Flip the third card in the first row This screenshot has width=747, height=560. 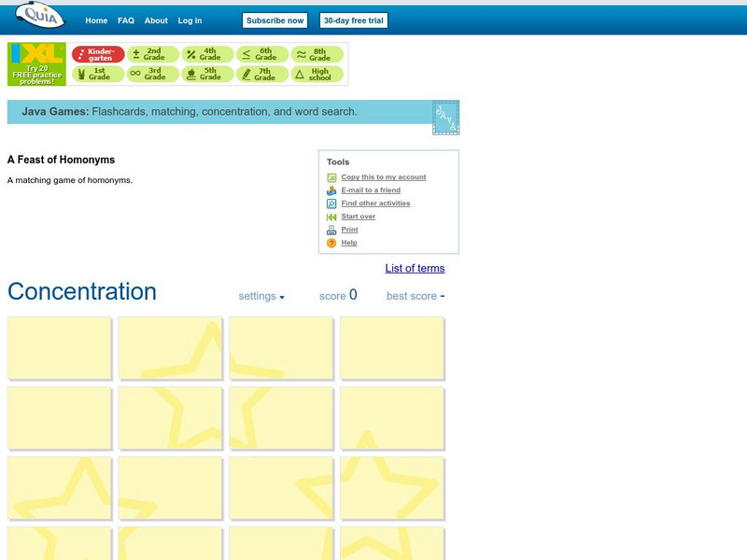point(281,348)
